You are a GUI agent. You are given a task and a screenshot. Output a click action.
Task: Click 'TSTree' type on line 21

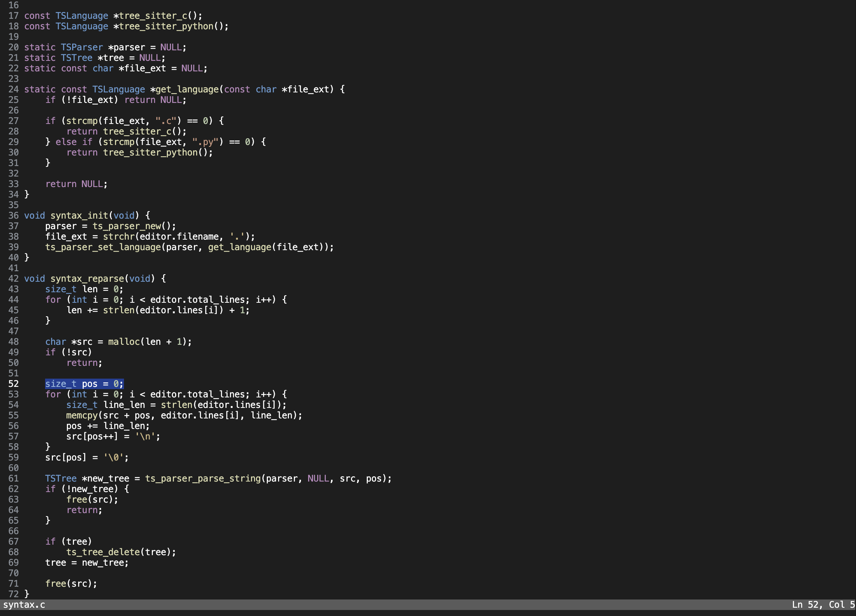point(77,58)
